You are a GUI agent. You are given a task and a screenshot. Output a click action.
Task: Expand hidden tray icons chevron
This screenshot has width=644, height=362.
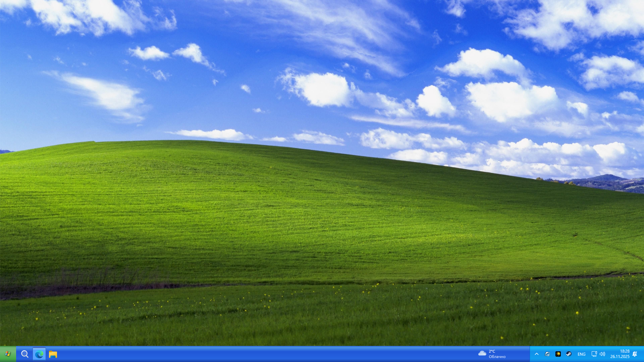pyautogui.click(x=537, y=354)
